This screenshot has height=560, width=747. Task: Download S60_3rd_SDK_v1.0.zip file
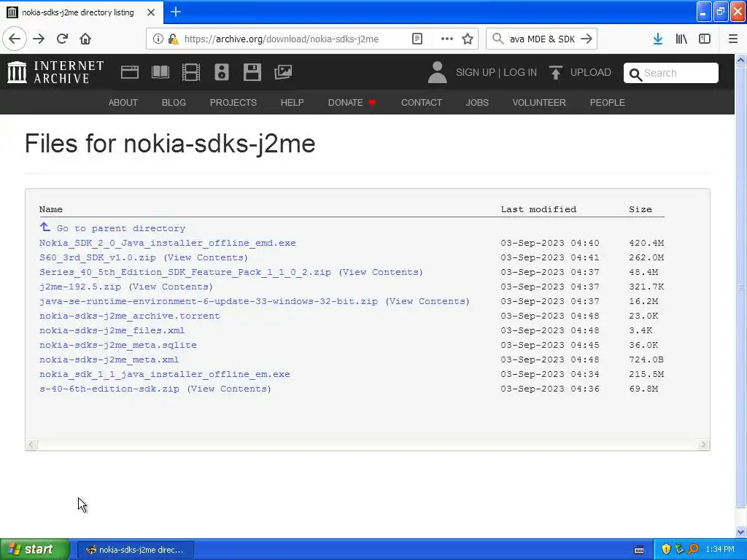[x=98, y=257]
